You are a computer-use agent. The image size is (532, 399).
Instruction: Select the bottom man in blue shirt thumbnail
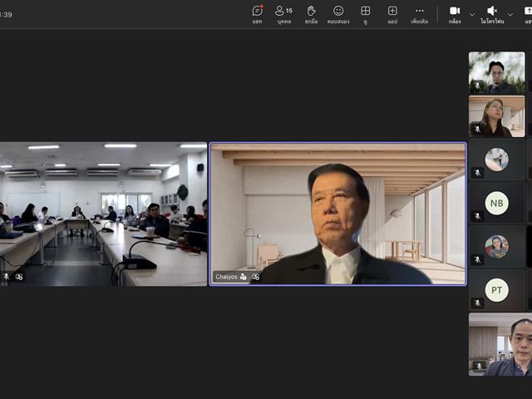tap(500, 344)
